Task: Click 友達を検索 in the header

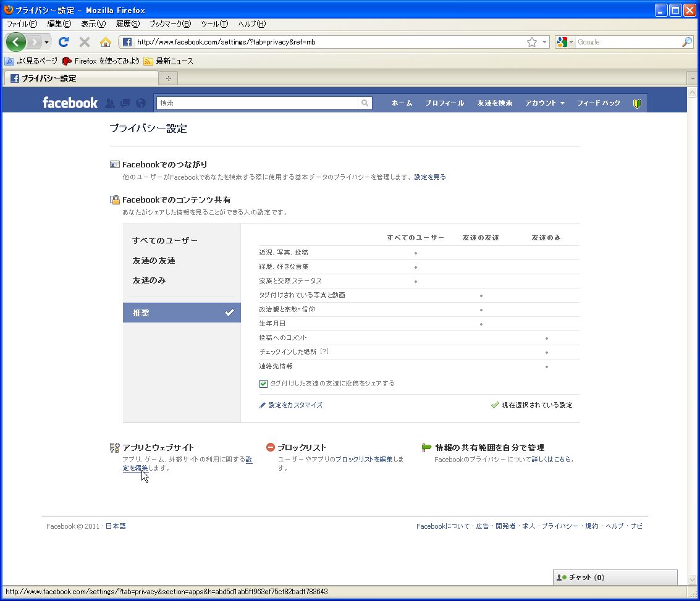Action: click(x=495, y=103)
